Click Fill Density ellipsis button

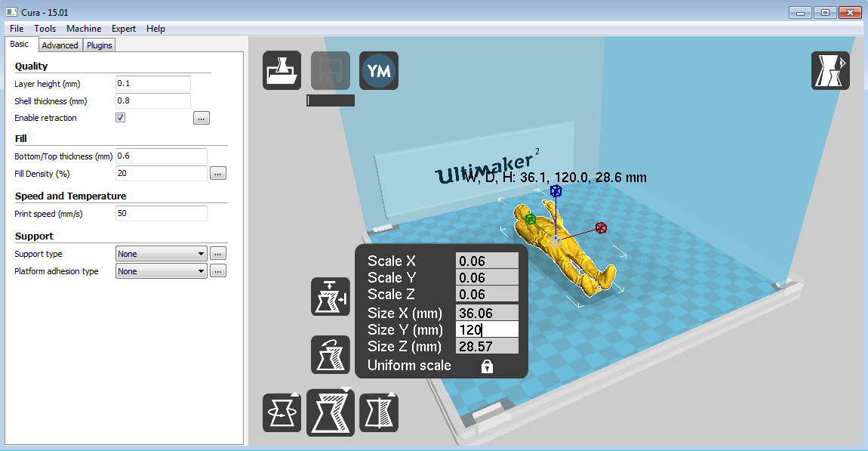coord(217,174)
